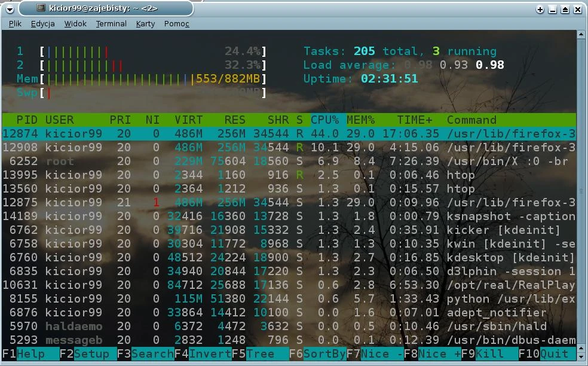Sort by the PRI column header
The image size is (588, 366).
(120, 120)
